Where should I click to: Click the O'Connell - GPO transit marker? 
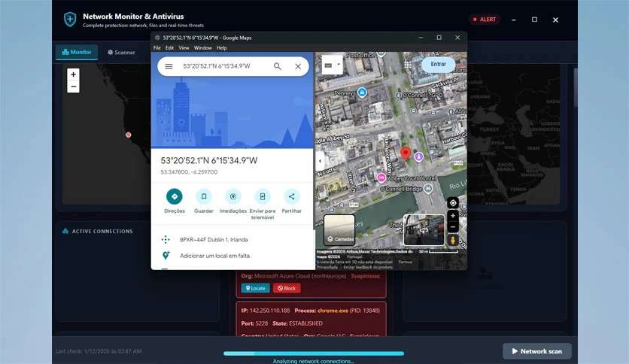[x=398, y=96]
